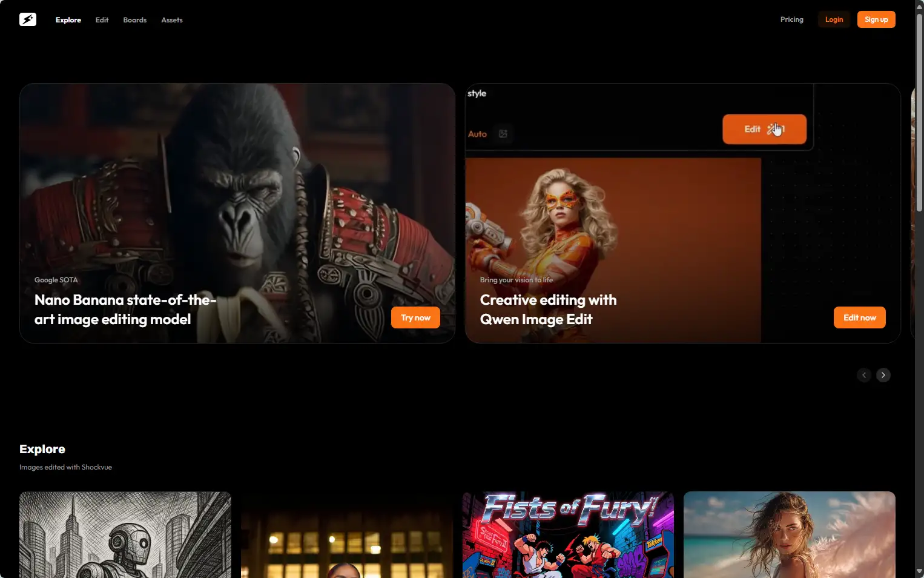Open the beach woman portrait thumbnail
Screen dimensions: 924x578
[x=790, y=534]
